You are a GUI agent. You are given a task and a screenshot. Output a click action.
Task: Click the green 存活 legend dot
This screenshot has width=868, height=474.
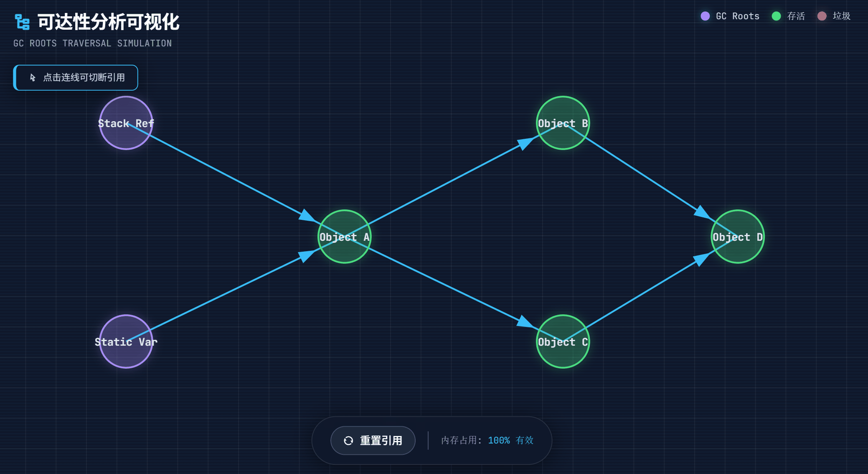click(776, 16)
